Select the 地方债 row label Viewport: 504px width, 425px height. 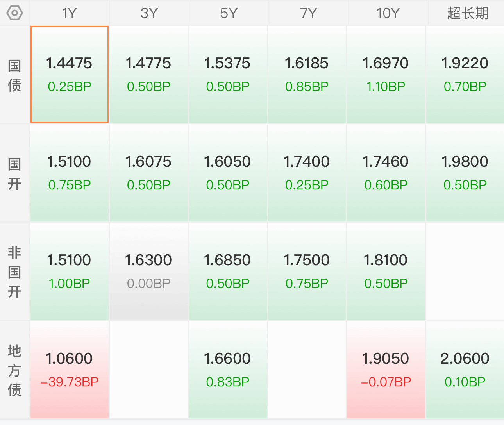click(x=14, y=370)
